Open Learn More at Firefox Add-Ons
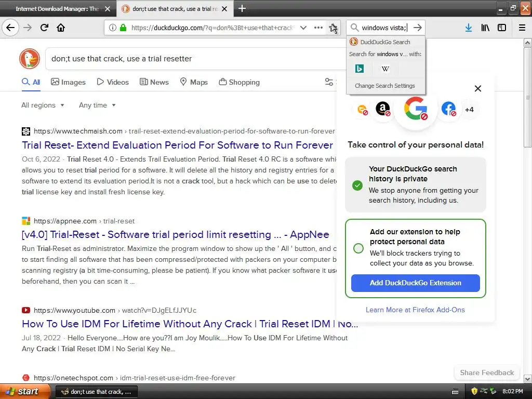Image resolution: width=532 pixels, height=399 pixels. [415, 310]
